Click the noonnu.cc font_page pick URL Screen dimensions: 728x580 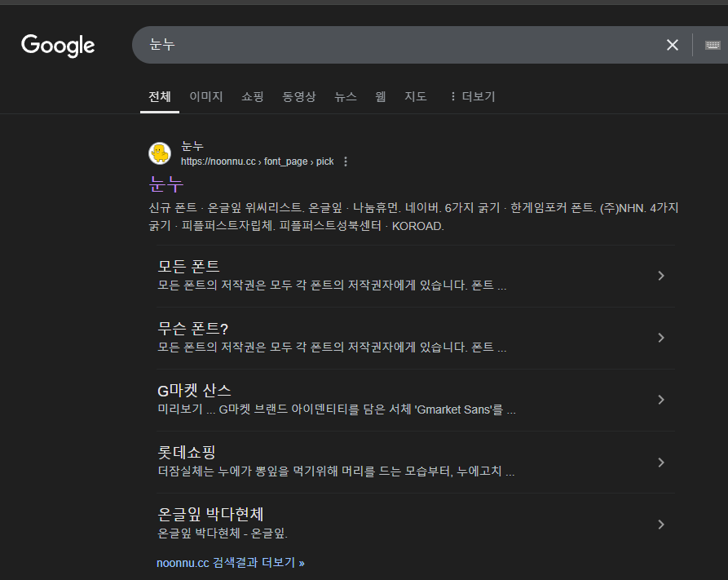[x=258, y=162]
